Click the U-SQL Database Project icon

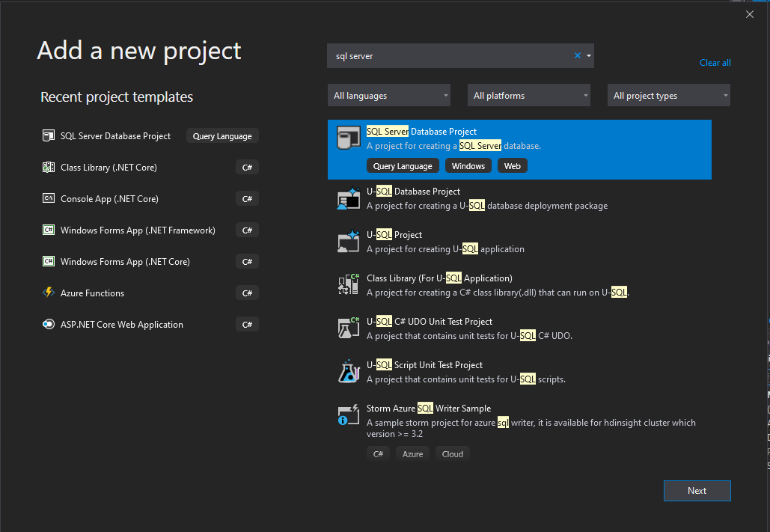pos(349,198)
